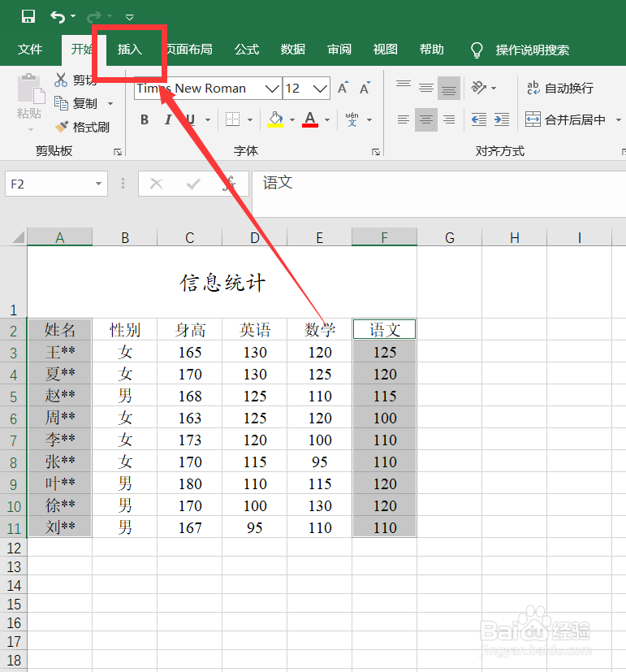Expand the 合并后居中 dropdown arrow
Screen dimensions: 626x672
[619, 120]
